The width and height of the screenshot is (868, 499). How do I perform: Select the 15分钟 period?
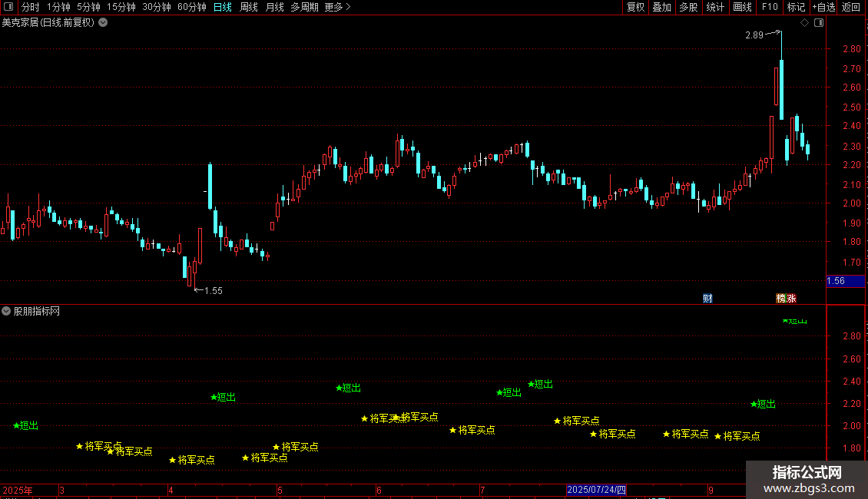[121, 7]
